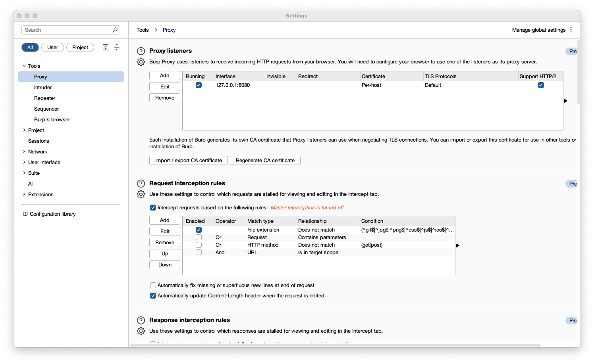Click Add under Proxy listeners

tap(165, 76)
